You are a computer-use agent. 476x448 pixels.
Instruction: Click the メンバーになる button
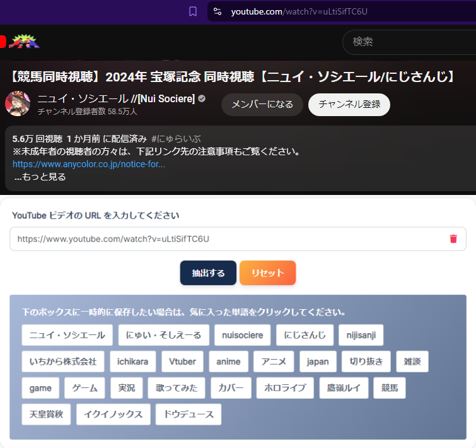[262, 104]
